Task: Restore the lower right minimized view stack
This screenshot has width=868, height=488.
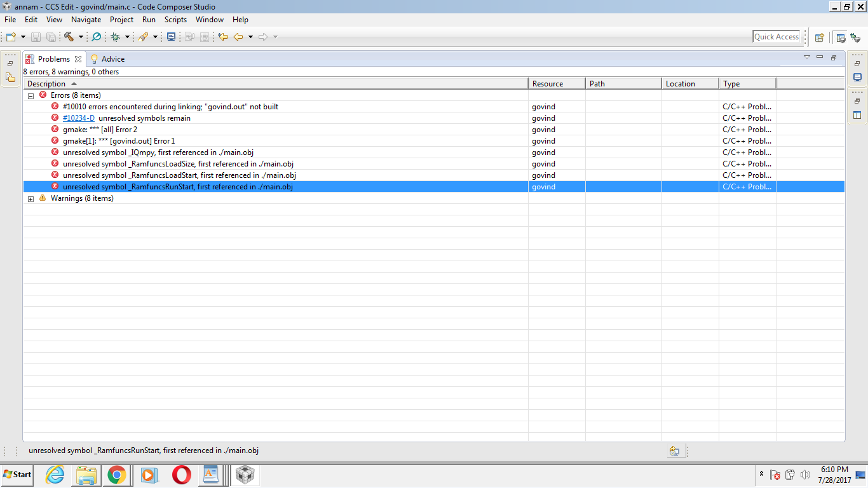Action: 857,101
